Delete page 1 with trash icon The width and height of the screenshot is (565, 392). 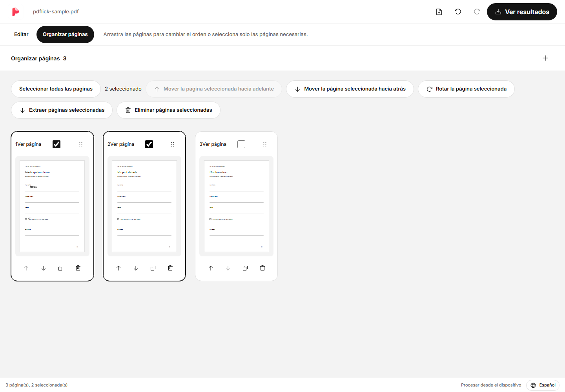(78, 268)
